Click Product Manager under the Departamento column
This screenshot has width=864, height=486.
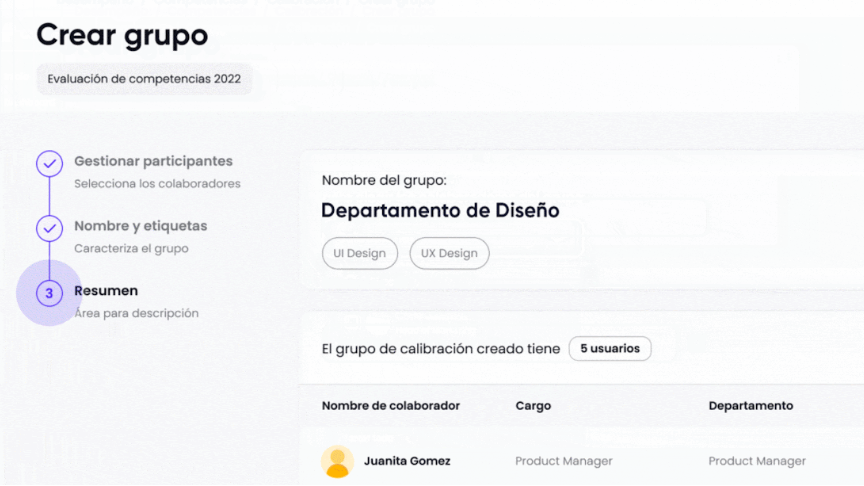tap(757, 461)
